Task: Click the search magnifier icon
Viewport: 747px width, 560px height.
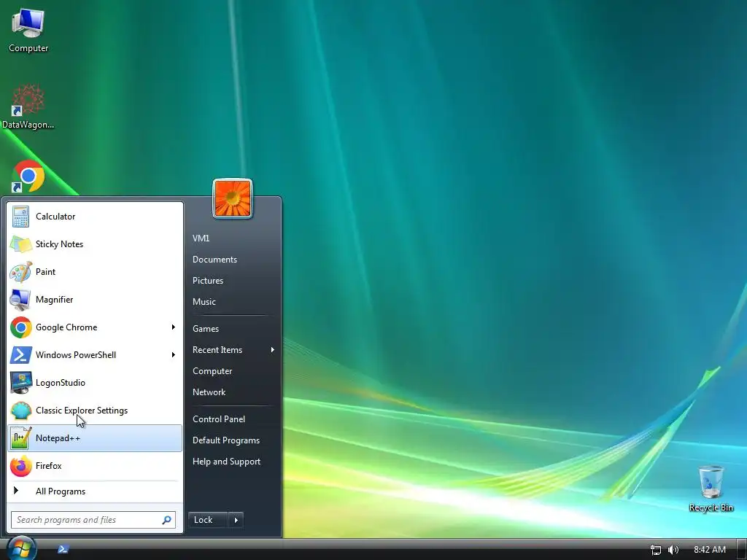Action: click(x=167, y=520)
